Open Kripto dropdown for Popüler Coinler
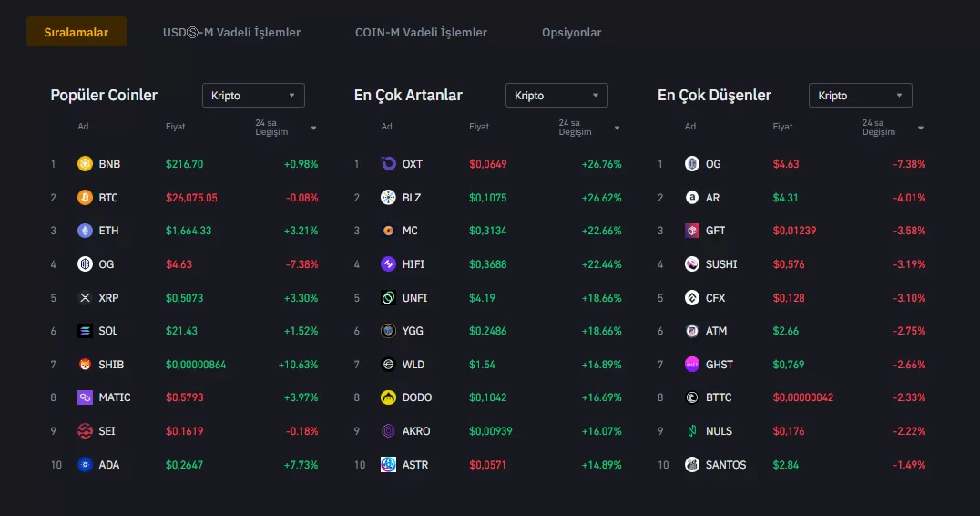Viewport: 980px width, 516px height. (253, 96)
